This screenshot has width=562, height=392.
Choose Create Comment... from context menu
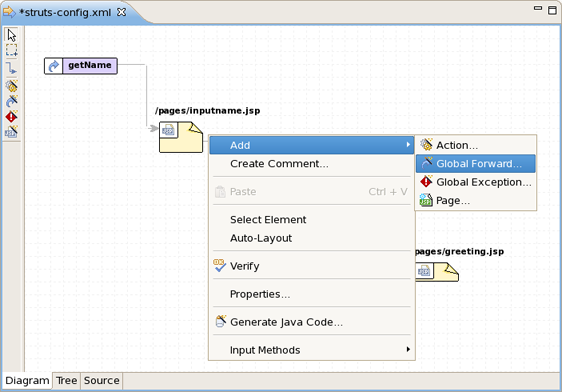(311, 164)
